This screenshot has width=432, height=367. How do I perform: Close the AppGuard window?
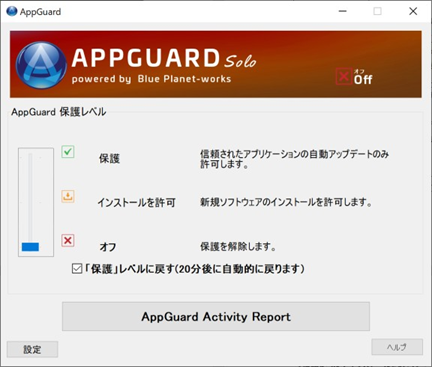pyautogui.click(x=413, y=11)
